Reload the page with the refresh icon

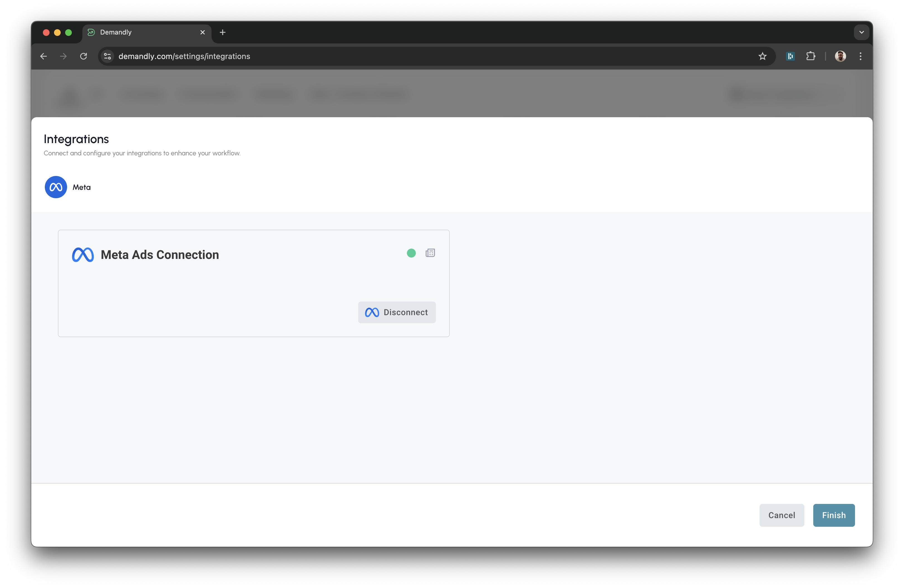click(x=84, y=56)
